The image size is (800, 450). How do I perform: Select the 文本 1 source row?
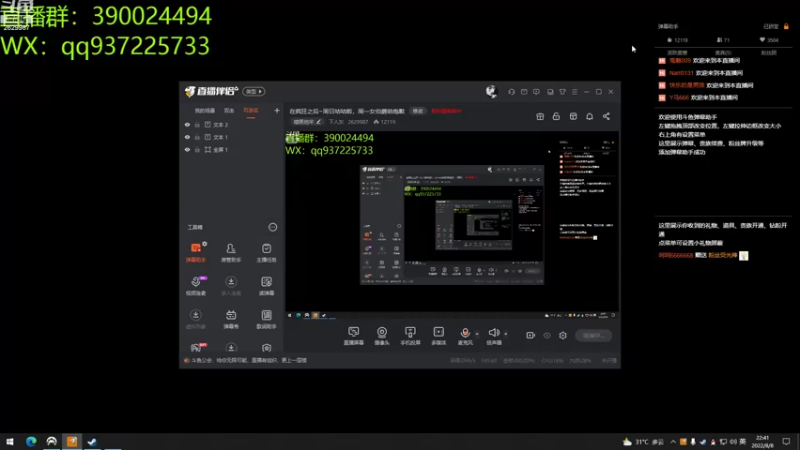click(232, 137)
